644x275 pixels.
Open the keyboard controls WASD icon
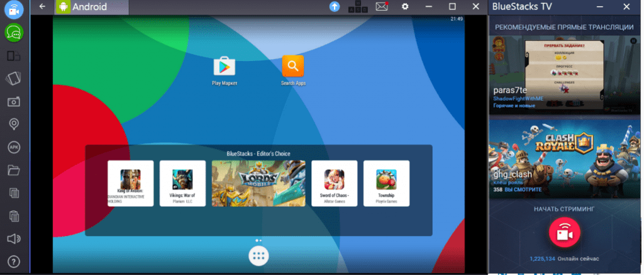pos(357,6)
